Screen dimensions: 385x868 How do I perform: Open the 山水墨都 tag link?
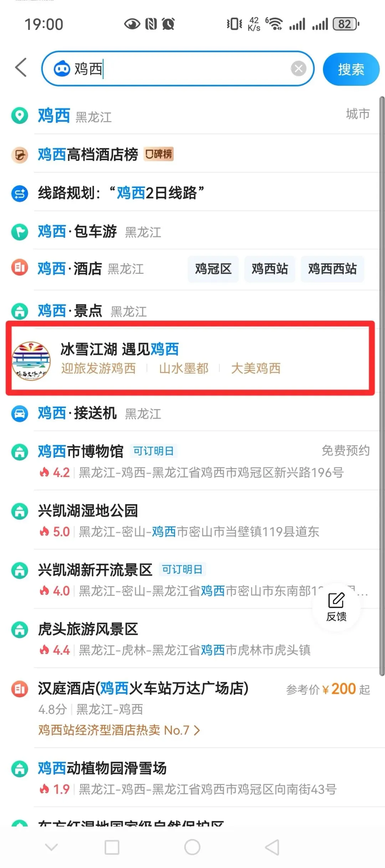click(x=184, y=368)
